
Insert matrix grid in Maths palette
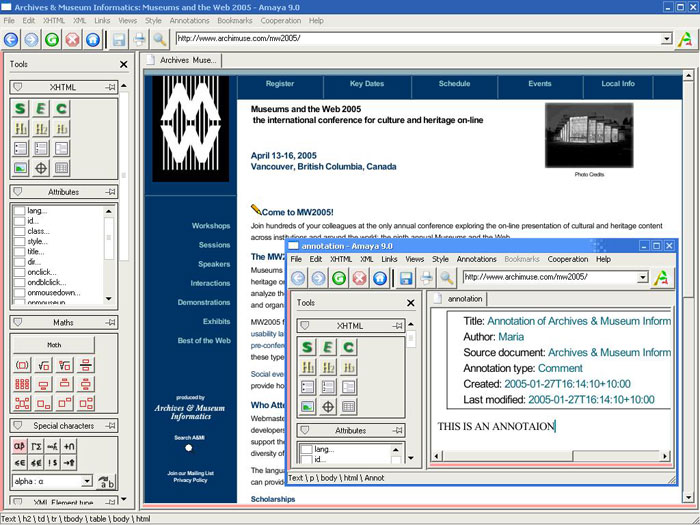click(22, 384)
